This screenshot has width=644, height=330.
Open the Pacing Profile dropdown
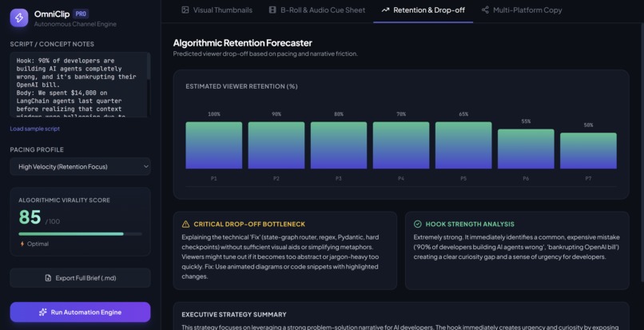click(x=80, y=166)
